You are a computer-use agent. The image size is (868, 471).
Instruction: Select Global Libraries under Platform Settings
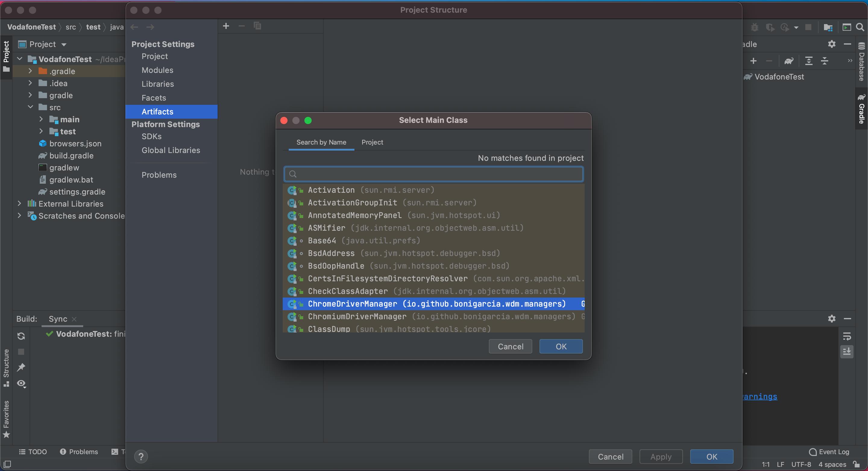coord(171,150)
